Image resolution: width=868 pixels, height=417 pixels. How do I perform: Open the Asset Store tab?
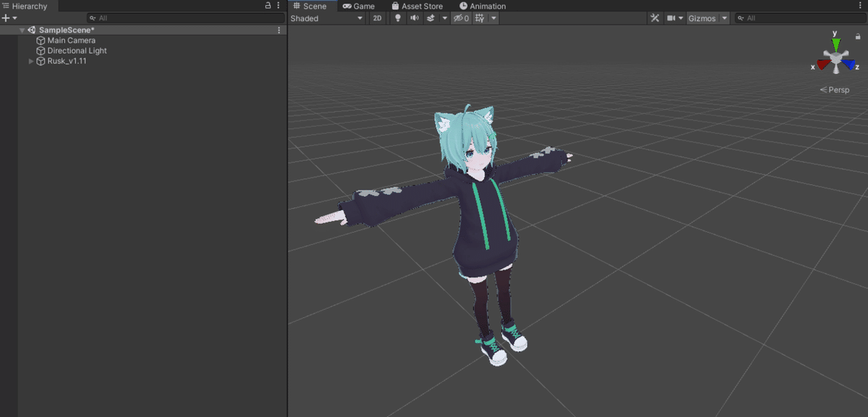[x=417, y=6]
